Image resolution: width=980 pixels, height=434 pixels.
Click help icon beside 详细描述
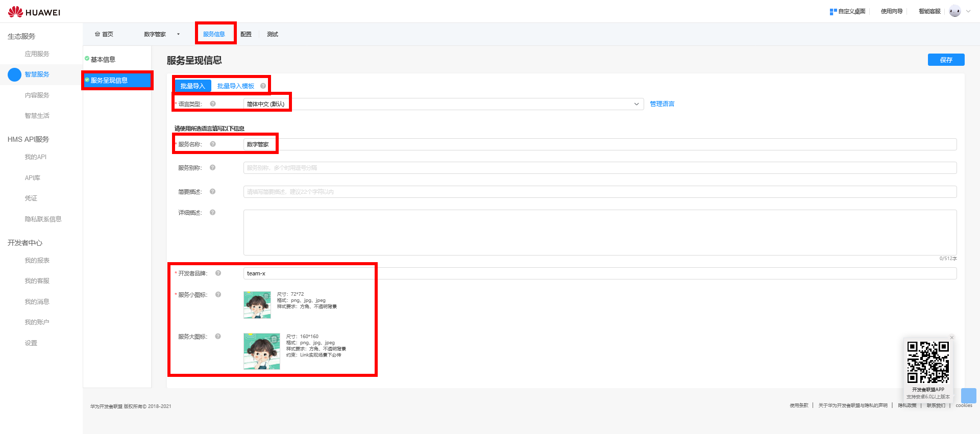point(213,212)
